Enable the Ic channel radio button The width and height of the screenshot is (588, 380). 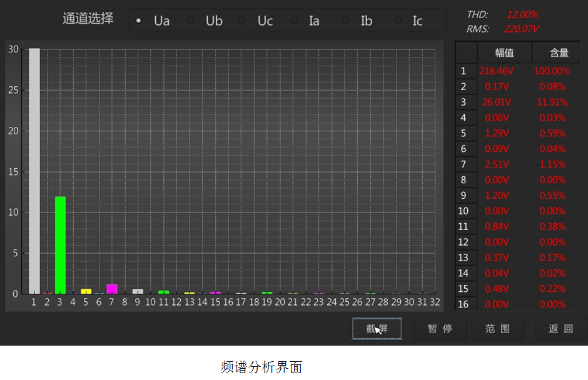[x=397, y=21]
